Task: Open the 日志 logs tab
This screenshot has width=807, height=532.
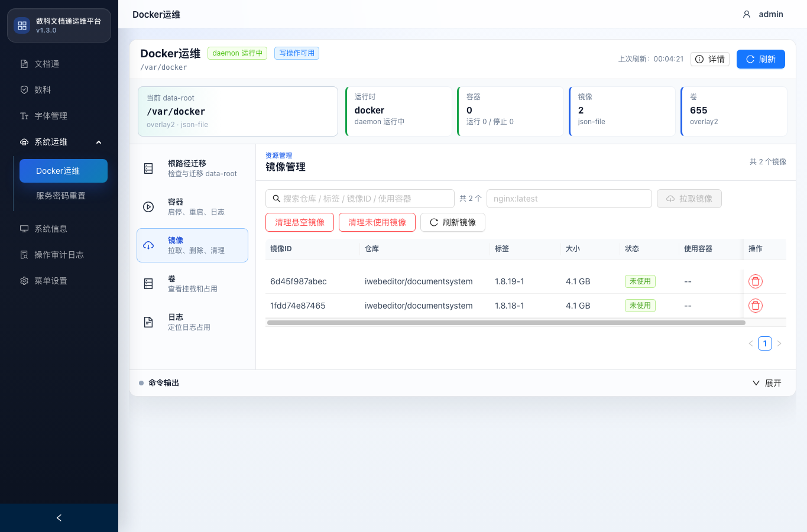Action: pos(192,322)
